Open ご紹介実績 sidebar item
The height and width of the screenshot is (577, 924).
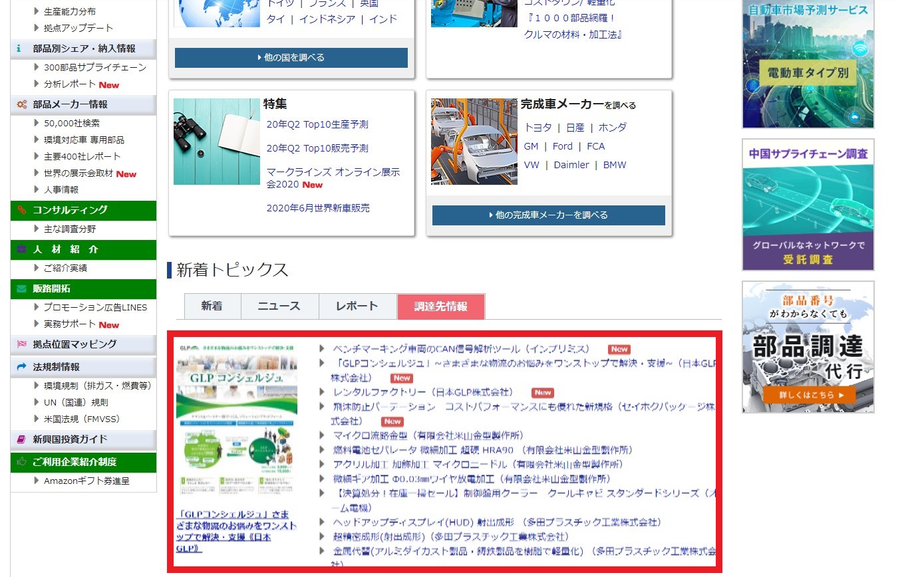pos(65,268)
